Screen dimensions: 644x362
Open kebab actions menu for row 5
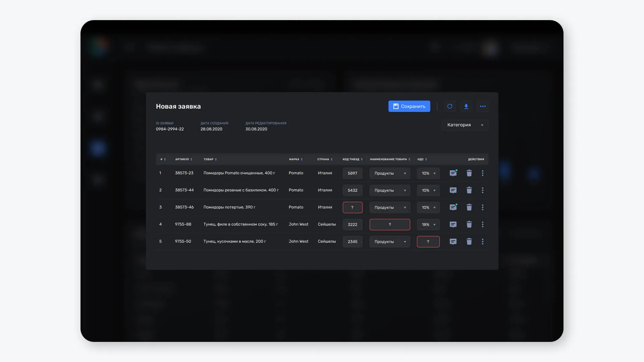pos(483,241)
